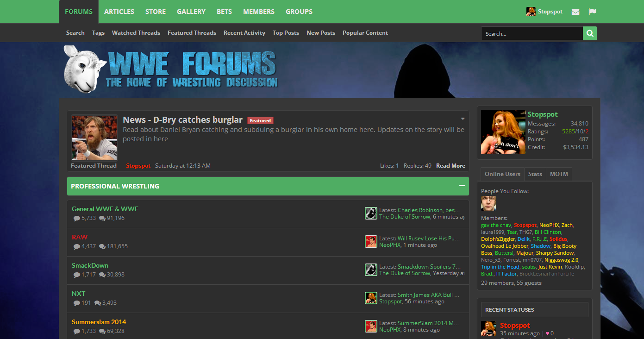Viewport: 644px width, 339px height.
Task: Click Stopspot username in top navigation
Action: click(x=550, y=12)
